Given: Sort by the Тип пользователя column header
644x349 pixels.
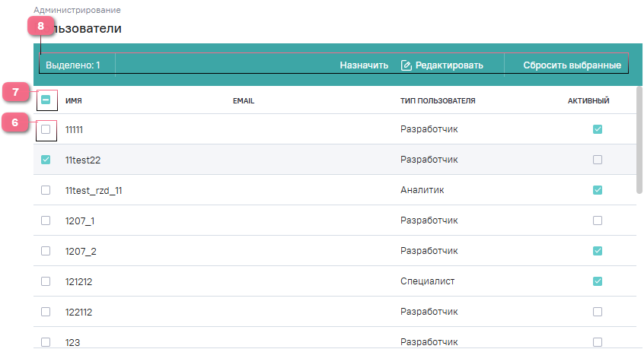Looking at the screenshot, I should coord(438,100).
